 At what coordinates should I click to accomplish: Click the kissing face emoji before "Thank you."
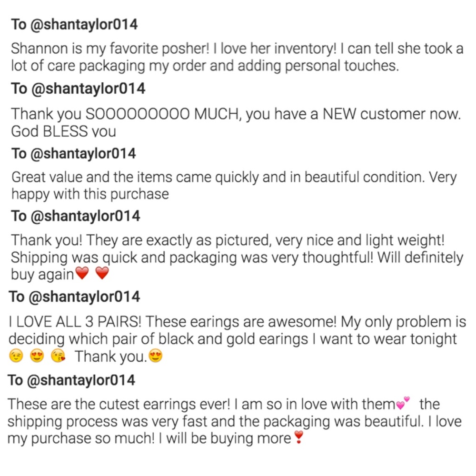[x=58, y=356]
